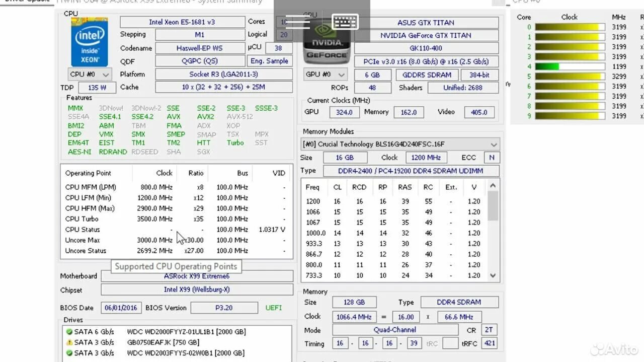This screenshot has height=362, width=644.
Task: Click the green UEFI label
Action: tap(274, 308)
